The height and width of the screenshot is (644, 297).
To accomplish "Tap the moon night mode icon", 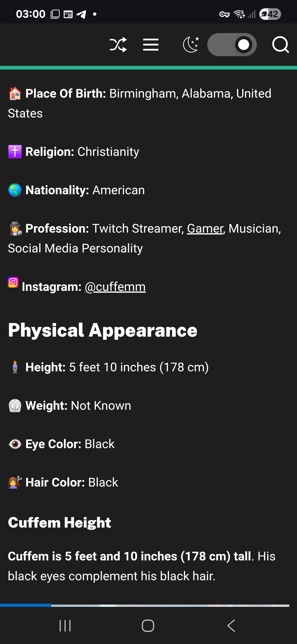I will (x=191, y=45).
